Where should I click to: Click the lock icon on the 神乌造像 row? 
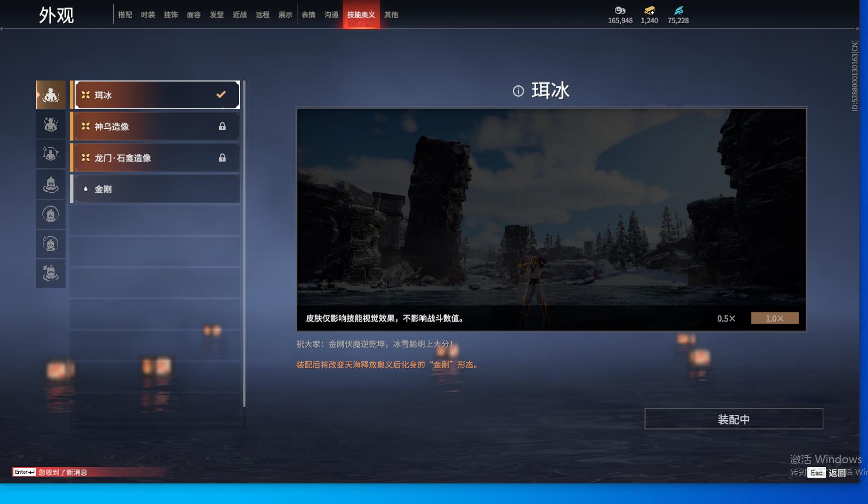click(222, 126)
